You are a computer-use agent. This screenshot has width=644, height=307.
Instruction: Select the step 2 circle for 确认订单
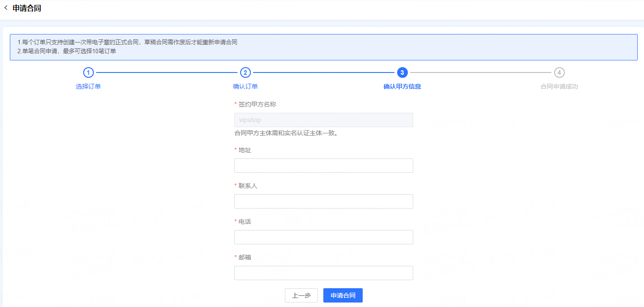click(x=246, y=72)
